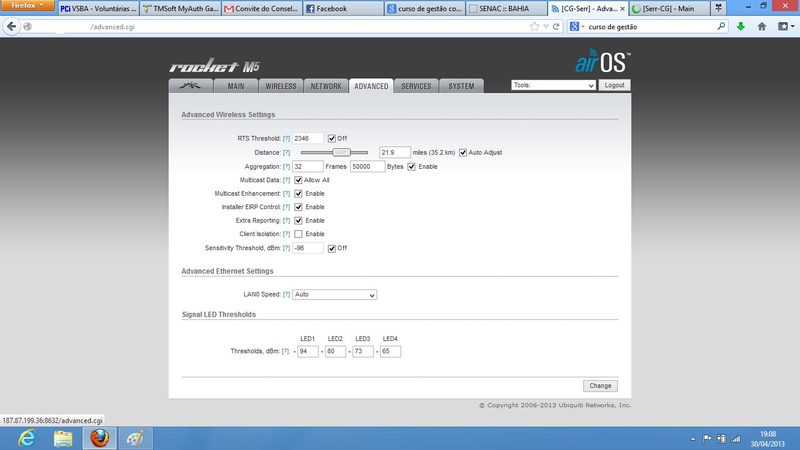Reload the page with refresh icon

(x=556, y=27)
